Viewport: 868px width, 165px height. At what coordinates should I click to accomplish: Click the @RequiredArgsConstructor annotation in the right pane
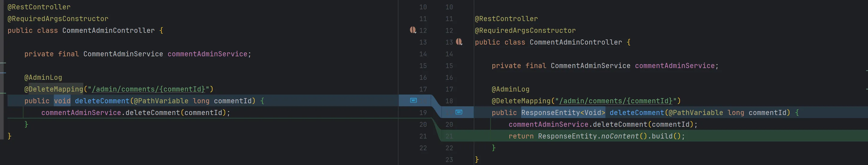click(525, 30)
